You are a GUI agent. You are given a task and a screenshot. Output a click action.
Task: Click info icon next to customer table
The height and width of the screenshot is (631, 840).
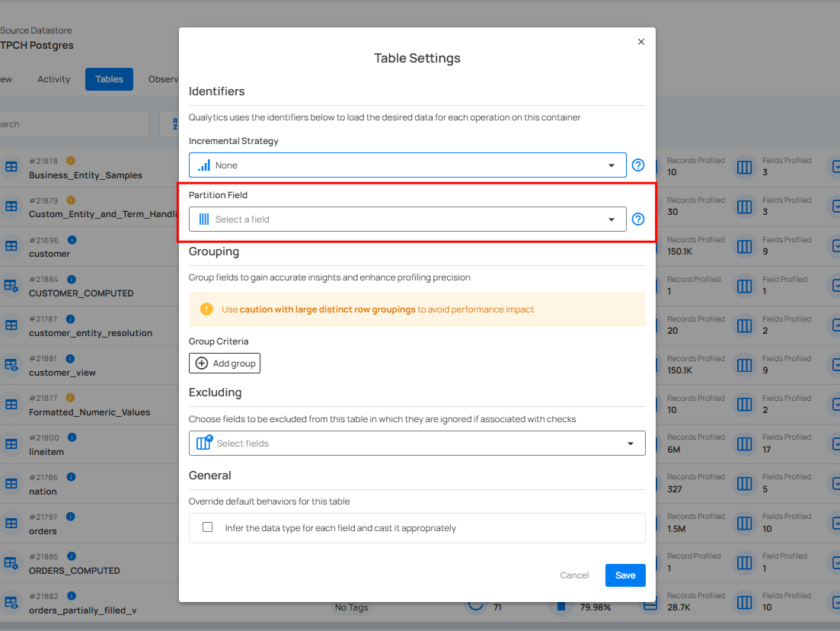coord(72,240)
